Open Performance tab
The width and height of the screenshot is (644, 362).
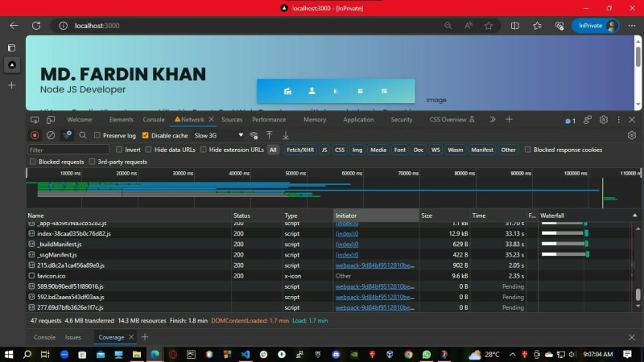(269, 119)
